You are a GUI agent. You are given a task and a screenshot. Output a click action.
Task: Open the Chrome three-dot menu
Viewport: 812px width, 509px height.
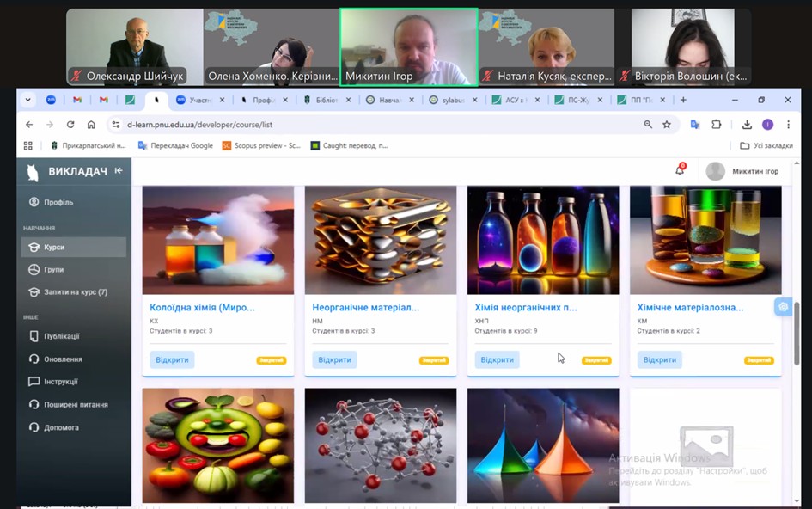788,124
